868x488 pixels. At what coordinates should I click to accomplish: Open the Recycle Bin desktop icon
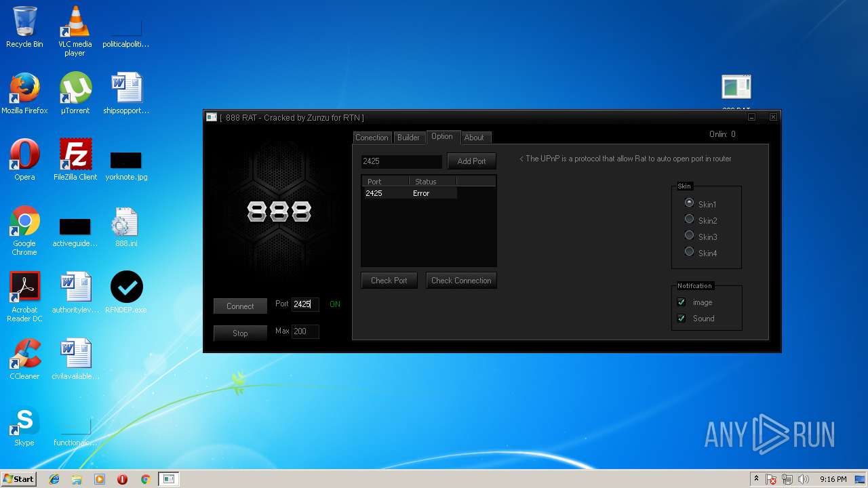24,27
